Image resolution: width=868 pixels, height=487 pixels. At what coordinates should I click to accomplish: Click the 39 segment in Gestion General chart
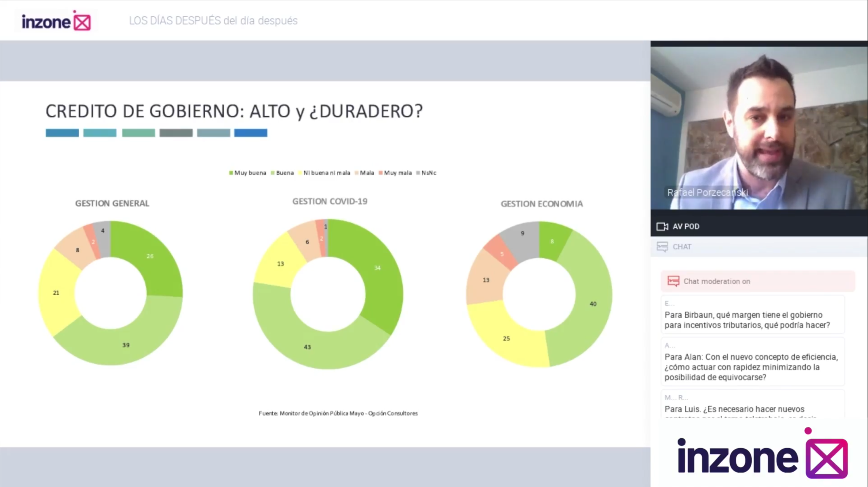tap(126, 345)
